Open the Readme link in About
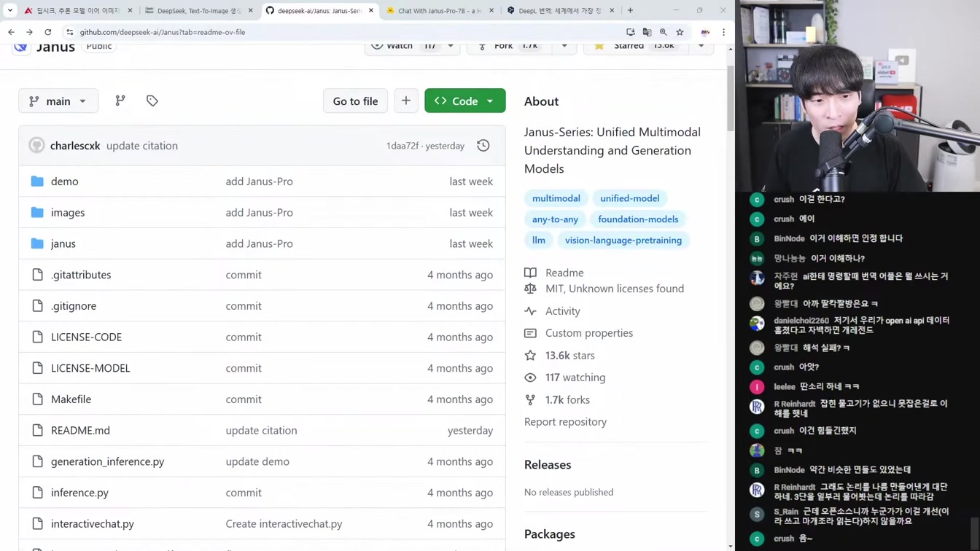The height and width of the screenshot is (551, 980). (x=564, y=273)
